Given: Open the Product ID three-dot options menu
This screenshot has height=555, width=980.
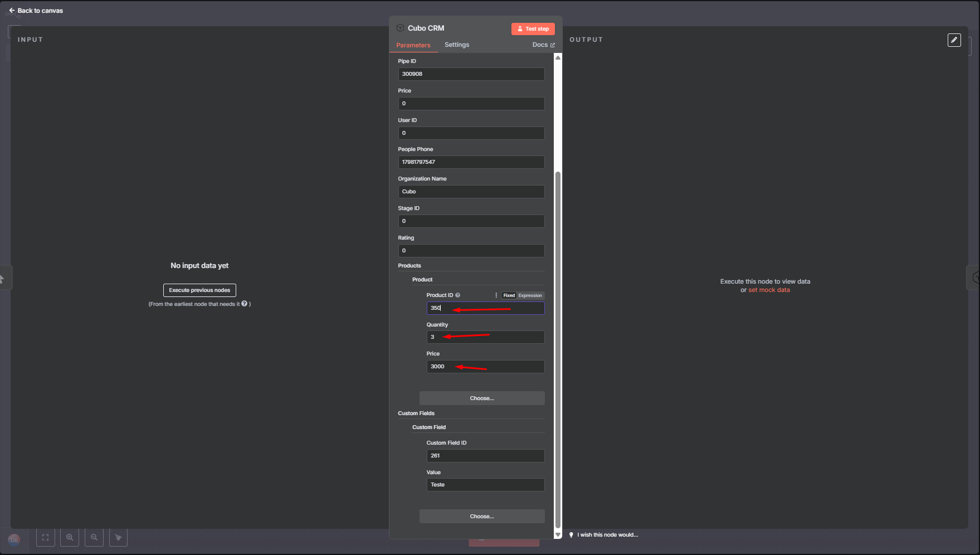Looking at the screenshot, I should tap(496, 295).
